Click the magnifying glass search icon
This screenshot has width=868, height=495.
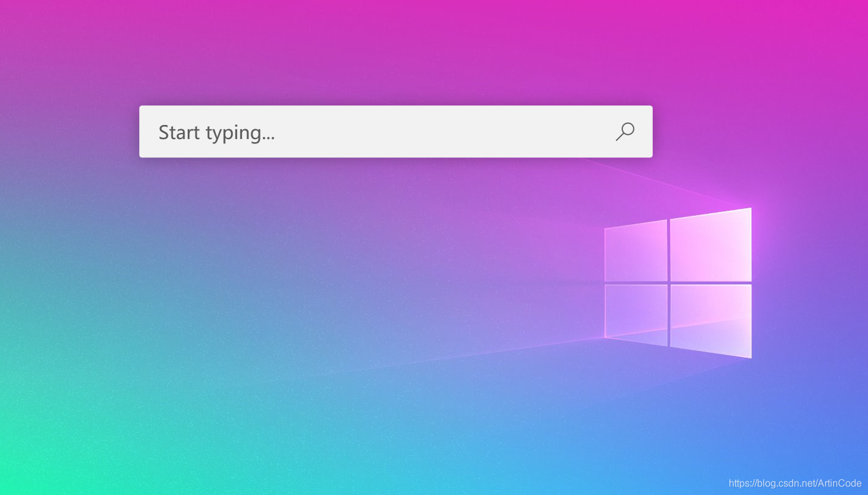625,132
